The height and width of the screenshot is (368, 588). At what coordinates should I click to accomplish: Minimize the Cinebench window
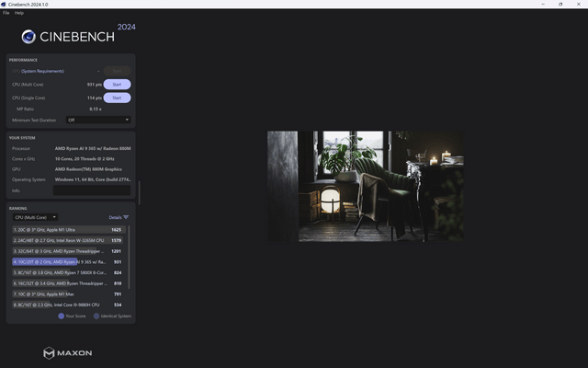point(543,4)
